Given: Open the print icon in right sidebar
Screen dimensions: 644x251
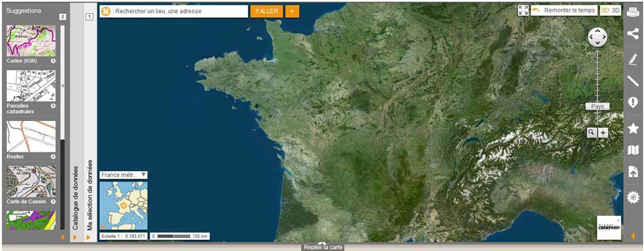Looking at the screenshot, I should (x=633, y=12).
